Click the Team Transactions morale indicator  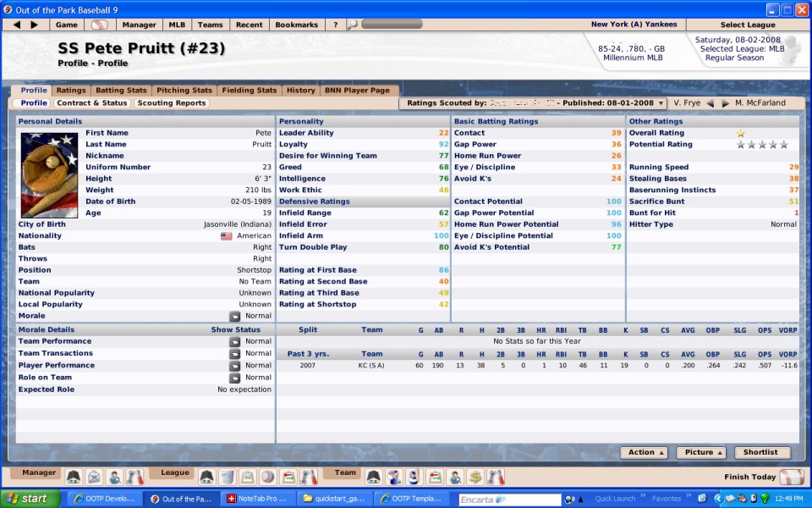(x=234, y=354)
